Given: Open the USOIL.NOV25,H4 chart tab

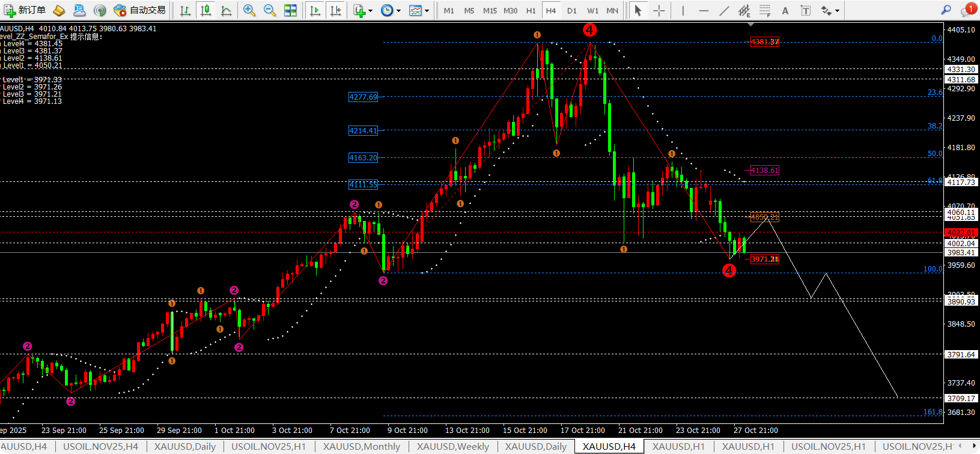Looking at the screenshot, I should (x=100, y=446).
